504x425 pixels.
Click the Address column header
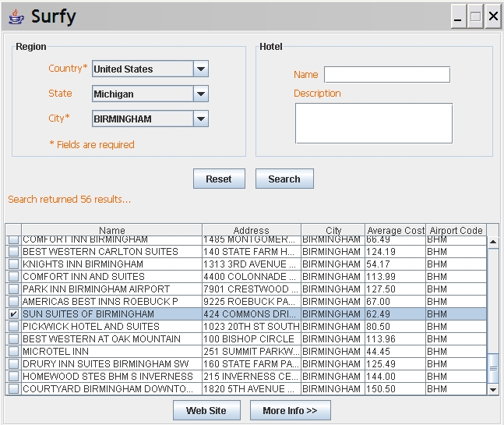(252, 230)
